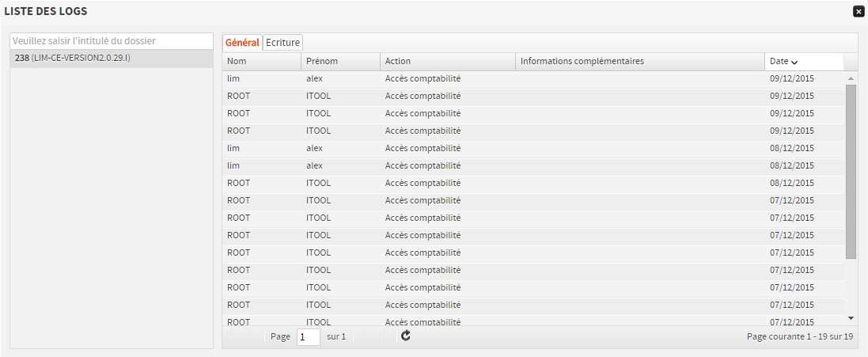Close the Liste des logs dialog
This screenshot has width=868, height=357.
(x=858, y=12)
